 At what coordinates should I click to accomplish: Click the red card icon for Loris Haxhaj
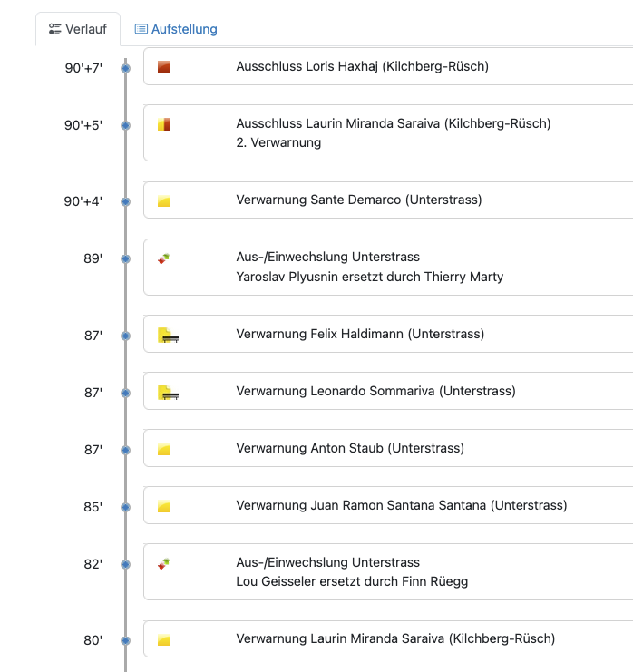(164, 67)
